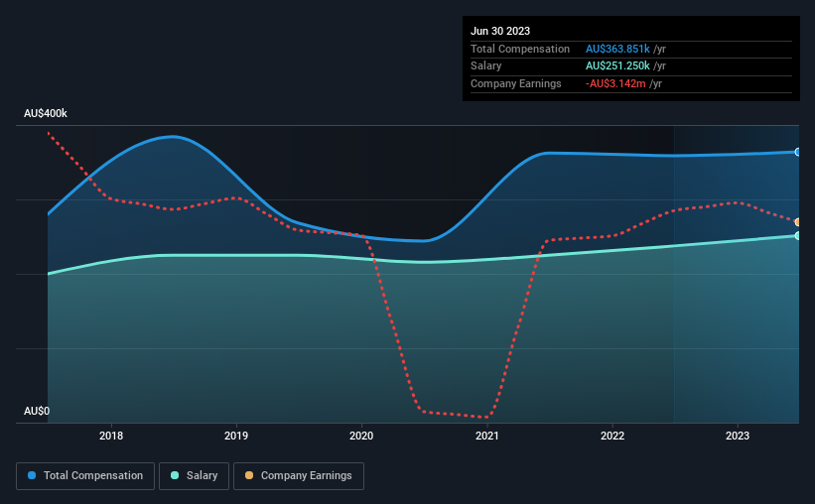
Task: Click the 2019 x-axis label
Action: pyautogui.click(x=236, y=436)
